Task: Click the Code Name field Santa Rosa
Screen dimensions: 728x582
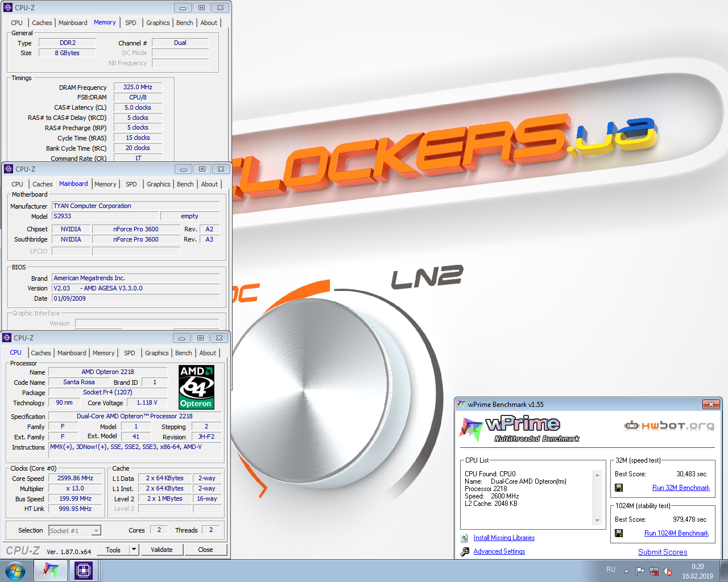Action: pos(79,382)
